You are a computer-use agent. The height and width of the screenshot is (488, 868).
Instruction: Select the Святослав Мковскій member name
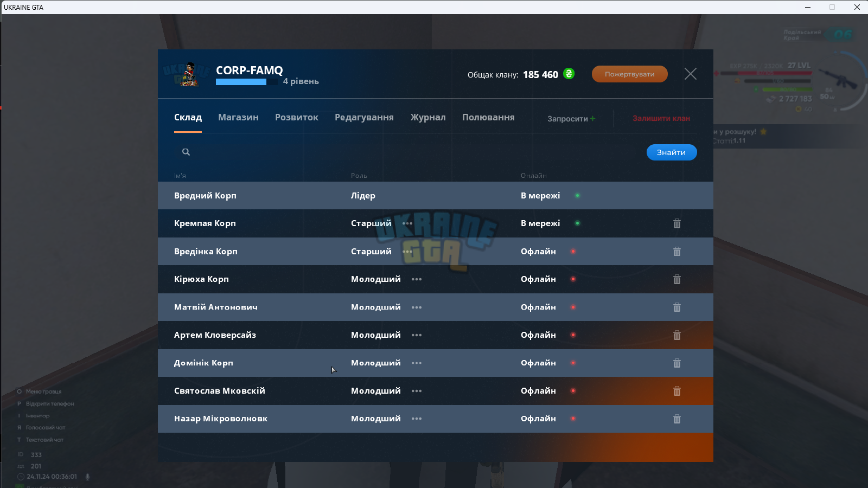[x=220, y=391]
